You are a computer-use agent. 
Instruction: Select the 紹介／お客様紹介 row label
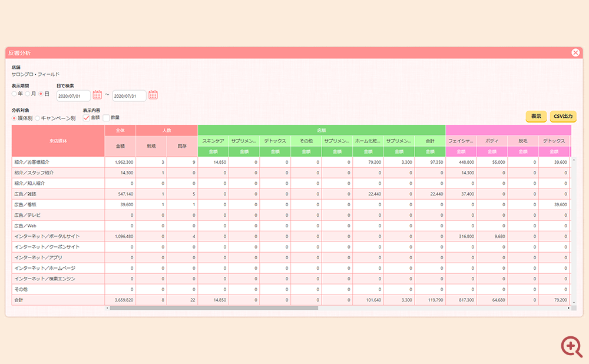tap(32, 163)
